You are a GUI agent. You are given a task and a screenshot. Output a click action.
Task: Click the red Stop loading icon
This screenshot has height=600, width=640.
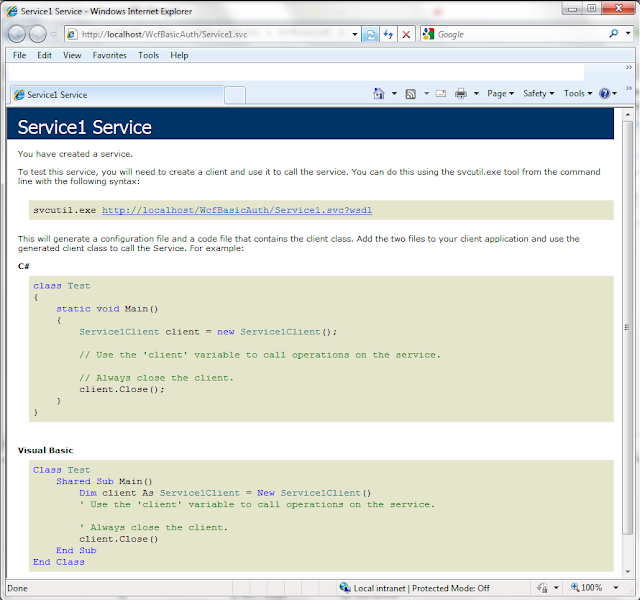pos(406,34)
